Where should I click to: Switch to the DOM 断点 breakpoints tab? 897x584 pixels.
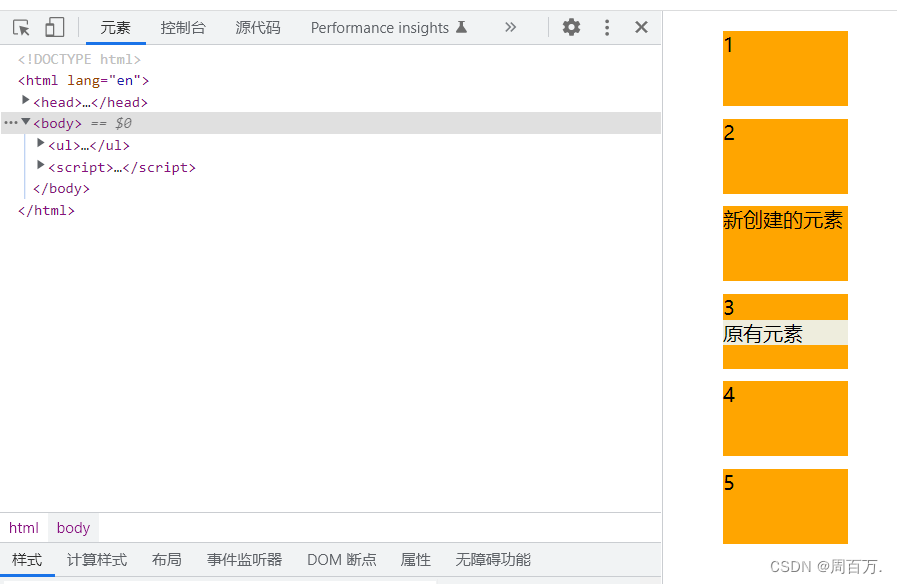tap(341, 559)
